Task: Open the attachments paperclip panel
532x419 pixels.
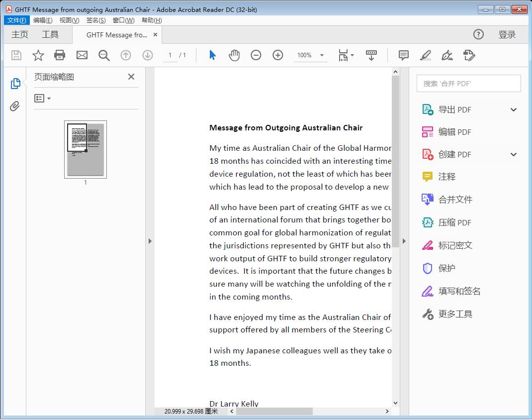Action: 15,106
